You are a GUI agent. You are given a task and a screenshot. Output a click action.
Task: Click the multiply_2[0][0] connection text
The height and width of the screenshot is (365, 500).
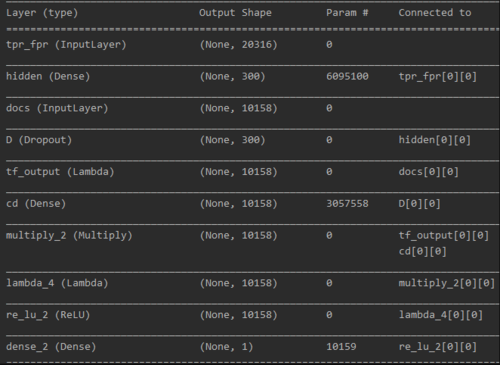point(447,283)
